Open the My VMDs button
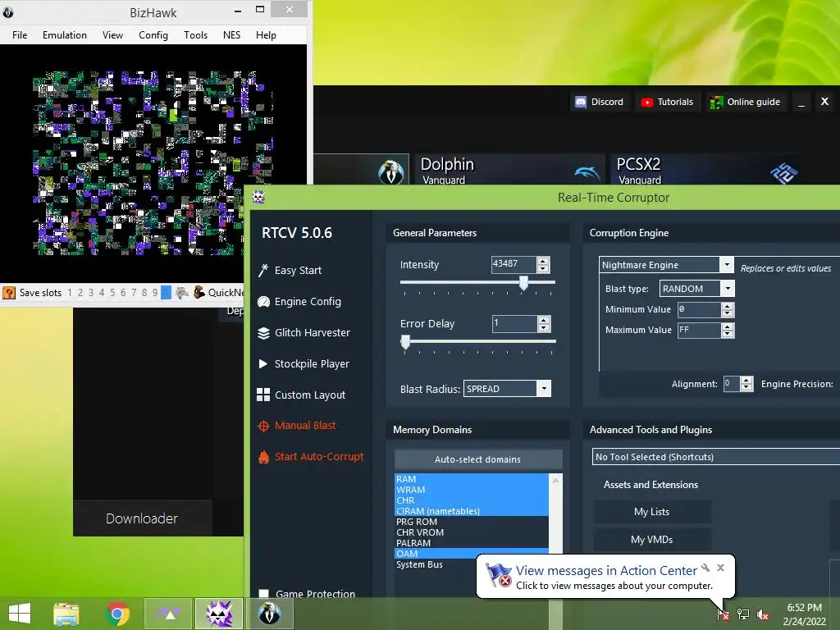This screenshot has width=840, height=630. click(652, 540)
